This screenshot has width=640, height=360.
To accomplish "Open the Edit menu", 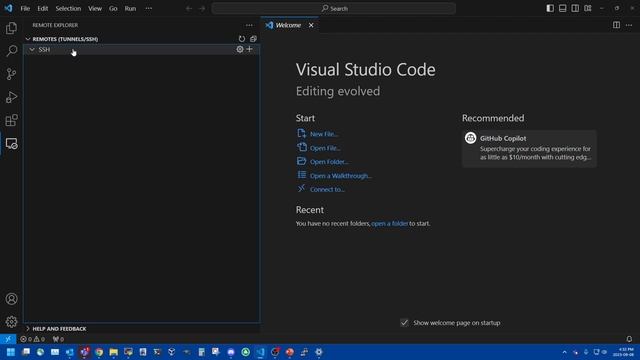I will pos(43,8).
